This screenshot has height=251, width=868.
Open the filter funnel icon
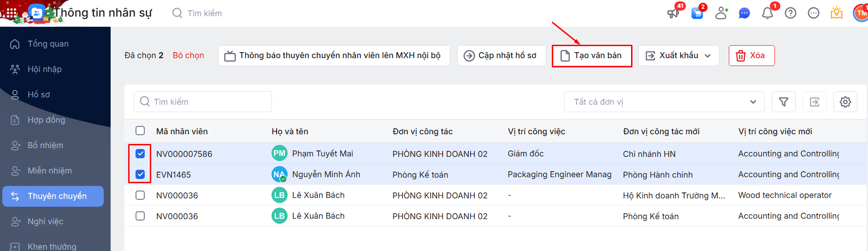pos(783,102)
